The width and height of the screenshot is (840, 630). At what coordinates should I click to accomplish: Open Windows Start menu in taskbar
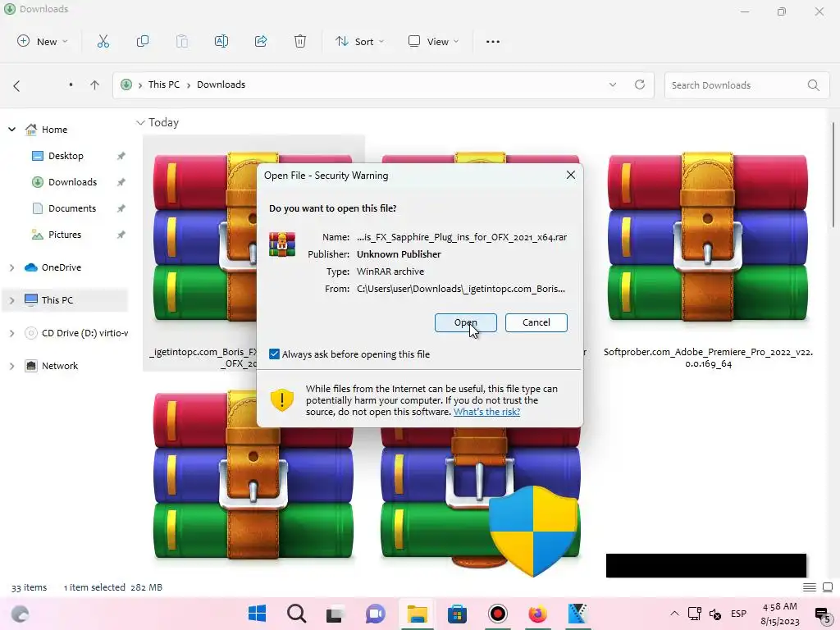pos(257,614)
